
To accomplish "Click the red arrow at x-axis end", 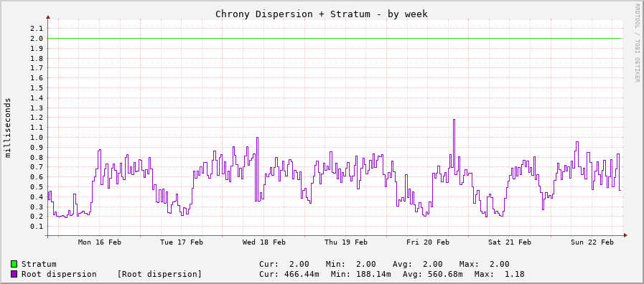I will 625,235.
